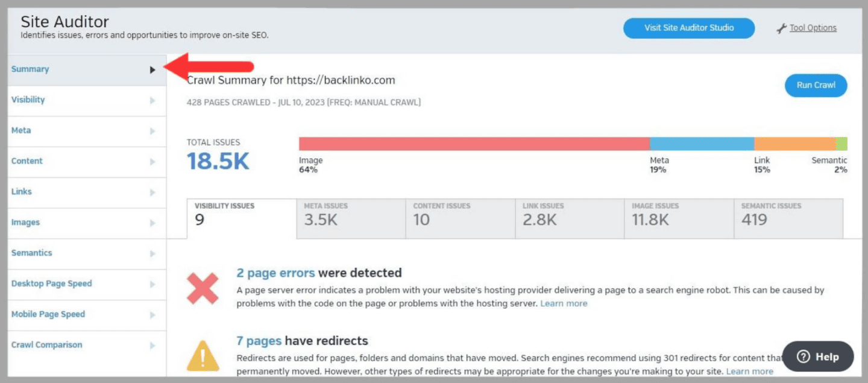Image resolution: width=868 pixels, height=383 pixels.
Task: Click Visit Site Auditor Studio button
Action: tap(688, 28)
